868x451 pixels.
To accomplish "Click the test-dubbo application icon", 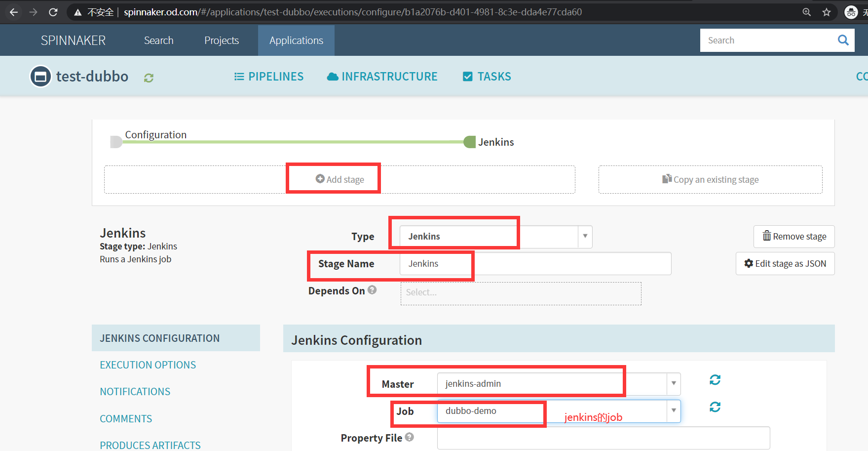I will [x=40, y=77].
